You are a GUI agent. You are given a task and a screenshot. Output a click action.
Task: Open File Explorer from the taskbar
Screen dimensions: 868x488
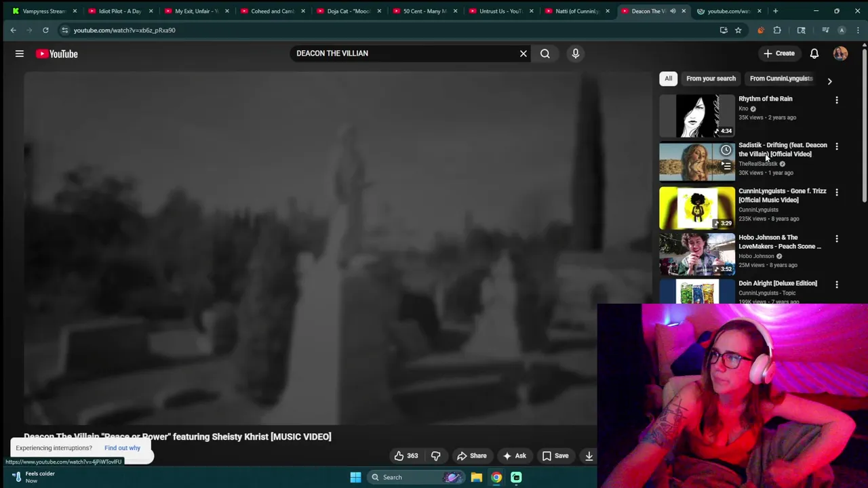[x=477, y=477]
